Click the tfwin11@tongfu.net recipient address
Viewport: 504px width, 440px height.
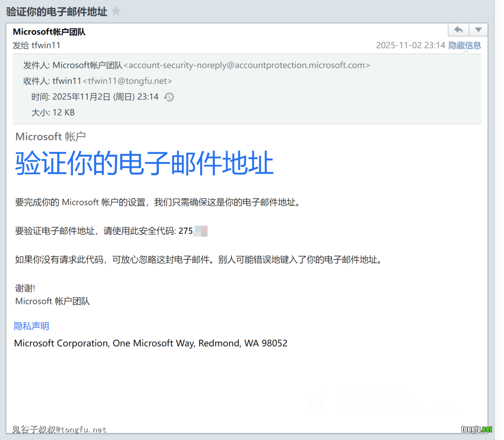point(127,81)
